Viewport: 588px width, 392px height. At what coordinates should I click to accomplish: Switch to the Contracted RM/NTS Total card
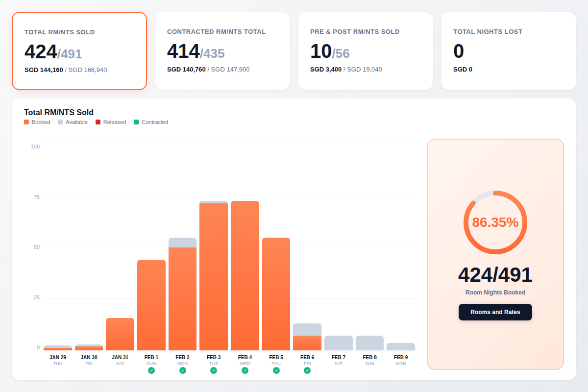[x=222, y=51]
